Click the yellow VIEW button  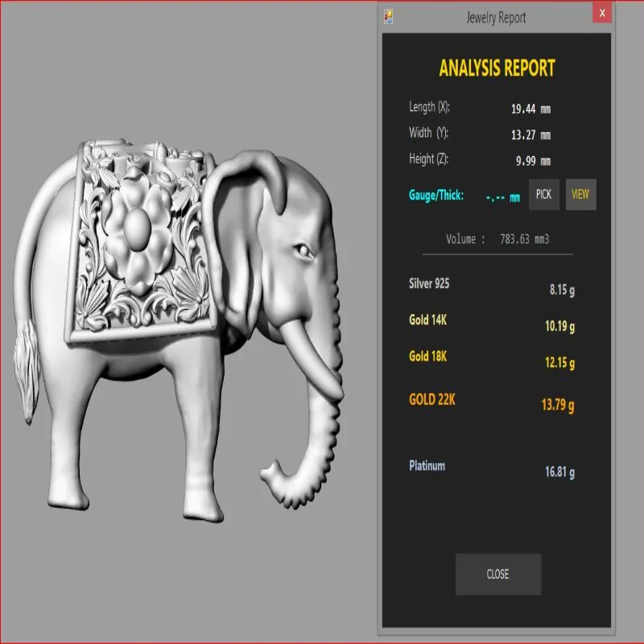click(x=580, y=194)
